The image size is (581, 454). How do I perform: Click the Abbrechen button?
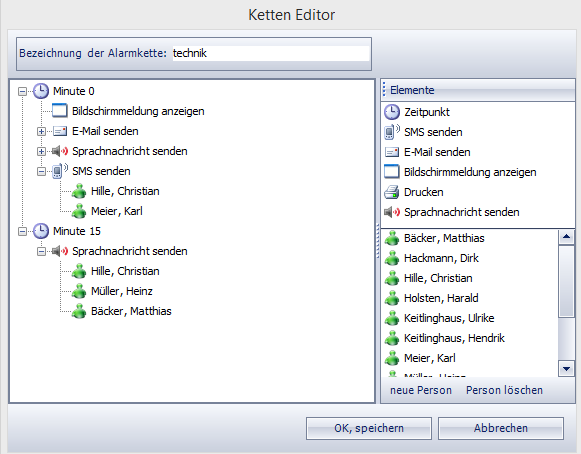[501, 428]
